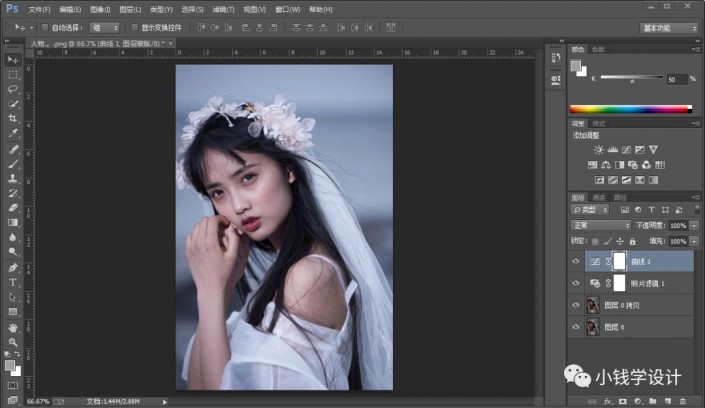Image resolution: width=705 pixels, height=408 pixels.
Task: Select the Zoom tool
Action: click(13, 342)
